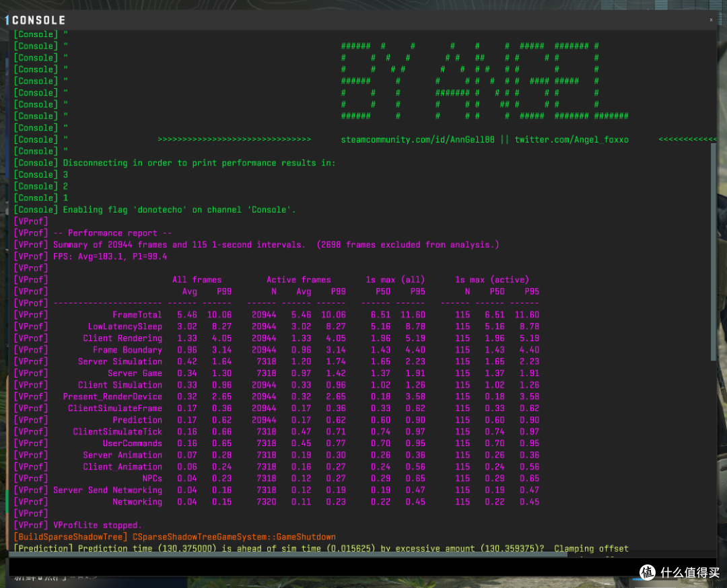The image size is (727, 588).
Task: Select the 'Enabling flag donotecho' console line
Action: pyautogui.click(x=154, y=209)
